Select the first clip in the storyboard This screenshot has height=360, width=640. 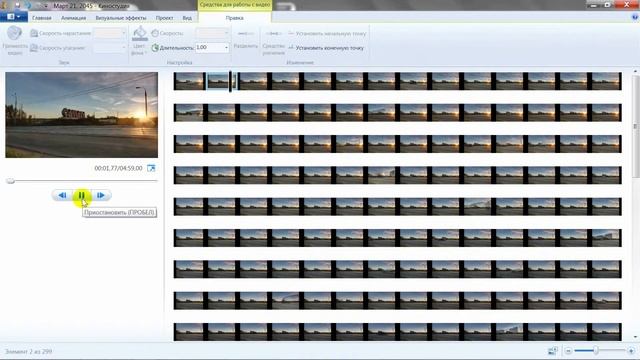tap(188, 81)
